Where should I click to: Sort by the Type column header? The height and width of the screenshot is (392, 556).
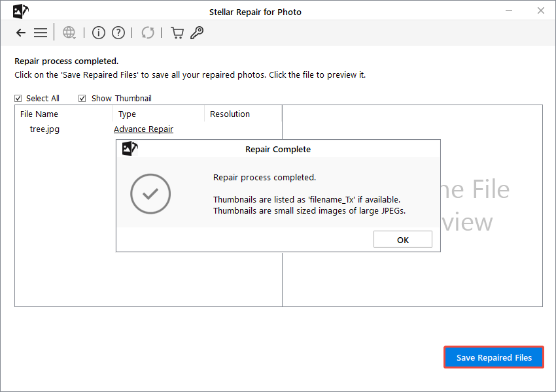pyautogui.click(x=126, y=114)
